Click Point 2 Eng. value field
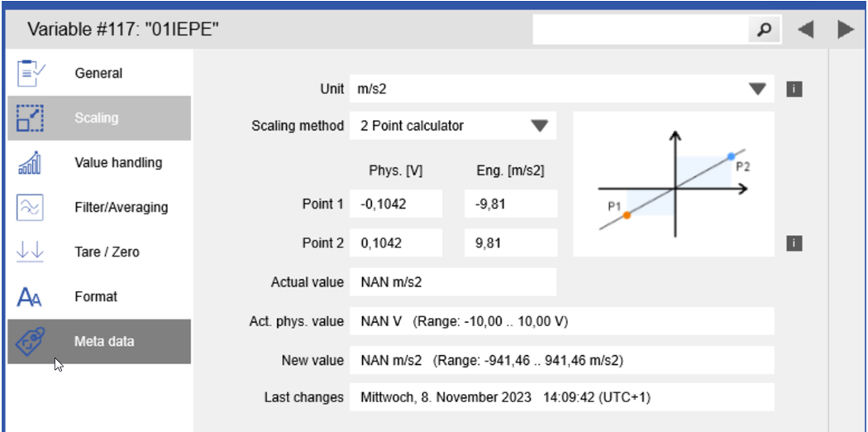This screenshot has height=432, width=868. point(510,243)
